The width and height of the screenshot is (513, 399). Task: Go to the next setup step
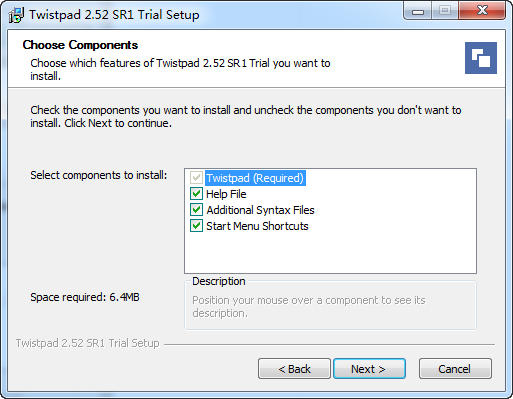click(369, 369)
